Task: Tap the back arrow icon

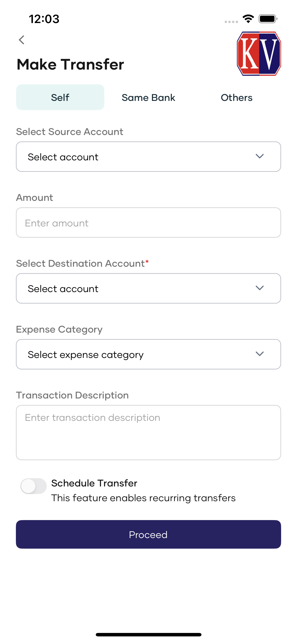Action: click(x=22, y=40)
